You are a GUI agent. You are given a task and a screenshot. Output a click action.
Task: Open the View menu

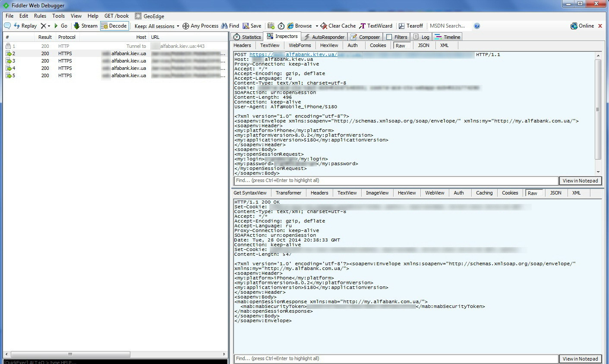pos(76,16)
